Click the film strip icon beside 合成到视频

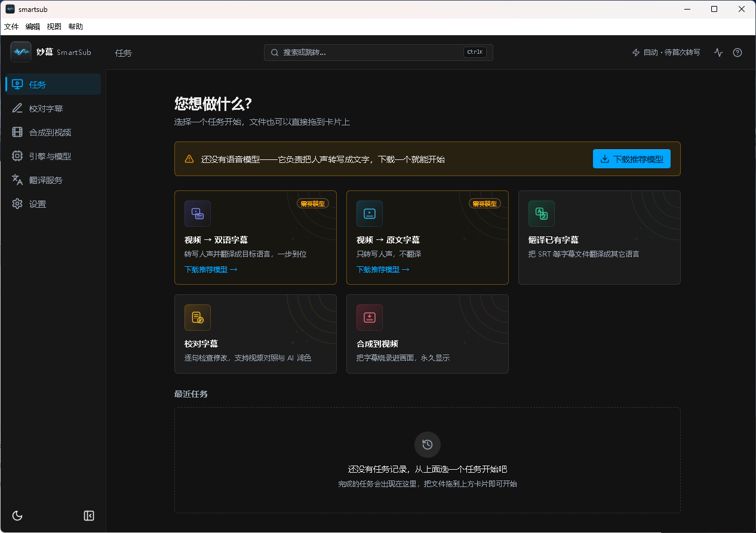pos(17,133)
